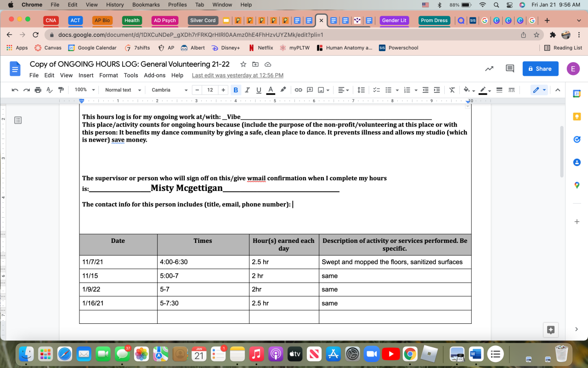
Task: Open the text color picker
Action: pyautogui.click(x=271, y=90)
